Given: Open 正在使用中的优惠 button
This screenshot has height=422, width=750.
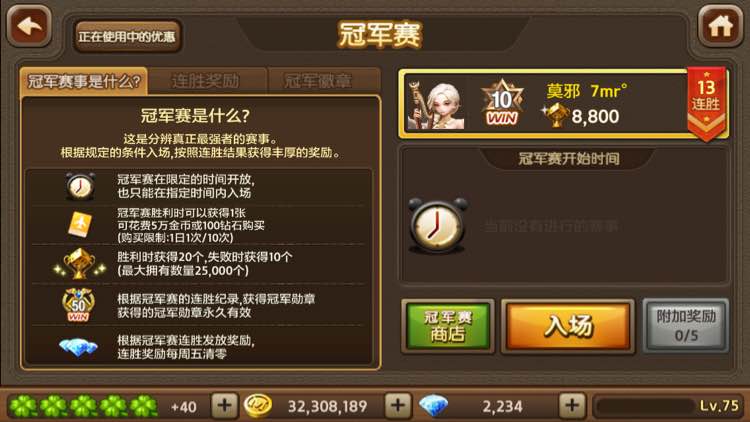Looking at the screenshot, I should click(127, 36).
